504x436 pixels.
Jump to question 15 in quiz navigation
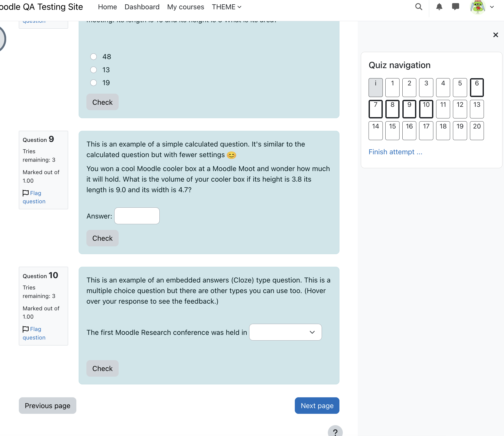tap(392, 131)
